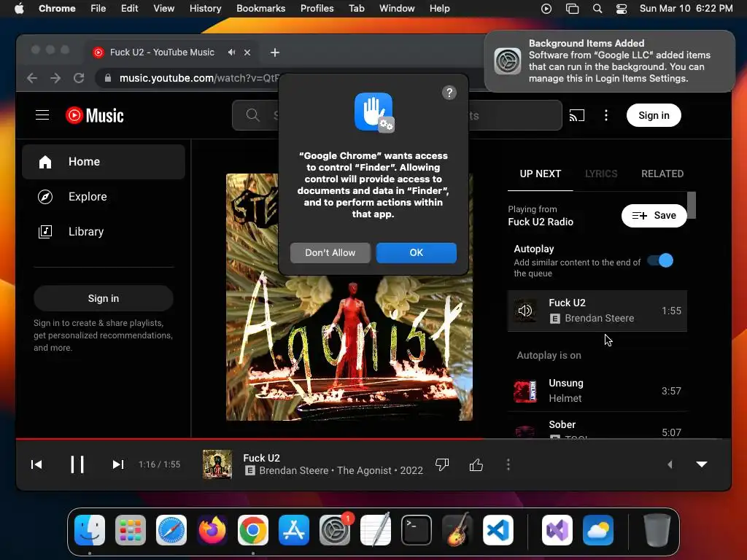Open player bar three-dot more actions
Image resolution: width=747 pixels, height=560 pixels.
(508, 464)
